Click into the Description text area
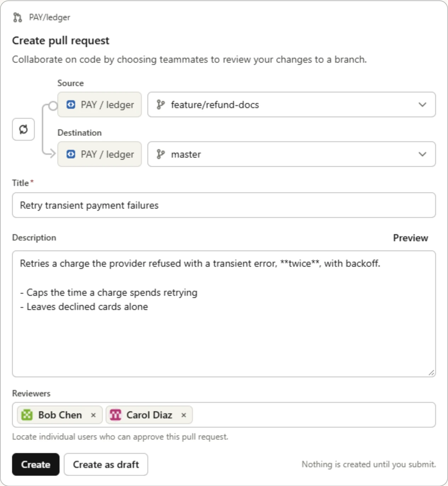The image size is (448, 486). 224,314
